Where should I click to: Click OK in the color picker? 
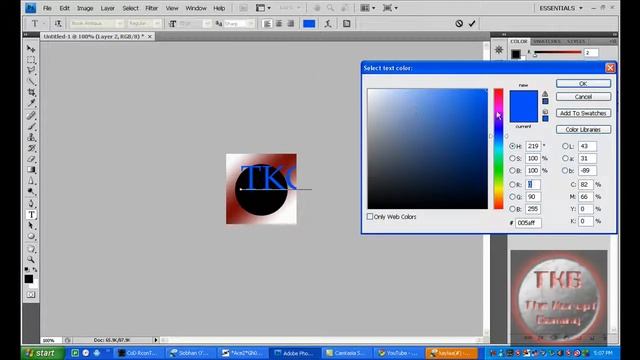point(583,84)
